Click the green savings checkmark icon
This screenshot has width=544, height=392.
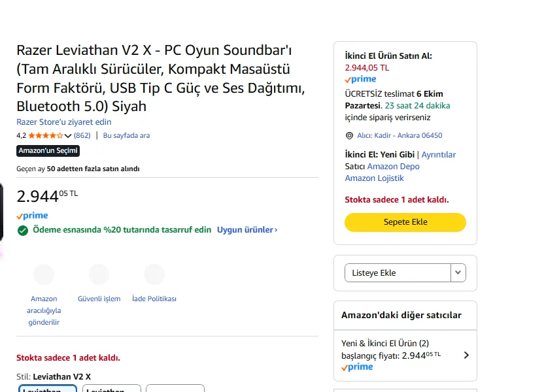23,231
